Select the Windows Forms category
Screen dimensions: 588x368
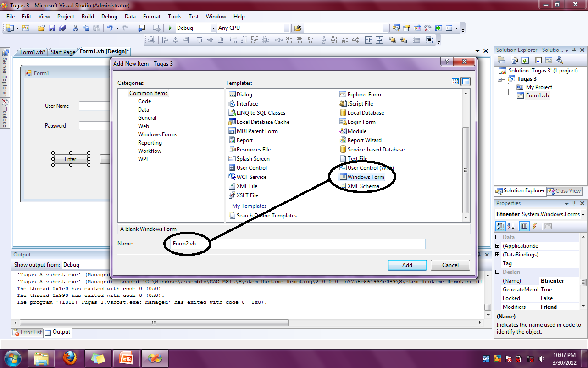pyautogui.click(x=157, y=134)
